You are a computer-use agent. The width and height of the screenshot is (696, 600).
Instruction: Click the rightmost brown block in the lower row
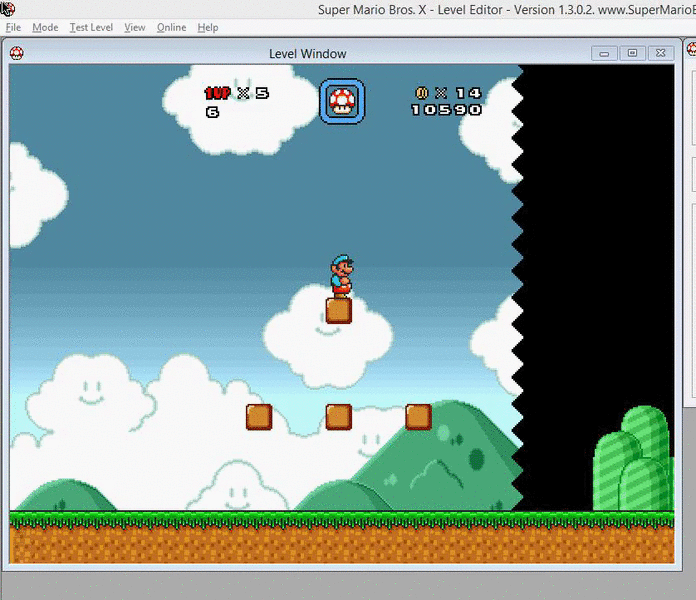coord(419,417)
